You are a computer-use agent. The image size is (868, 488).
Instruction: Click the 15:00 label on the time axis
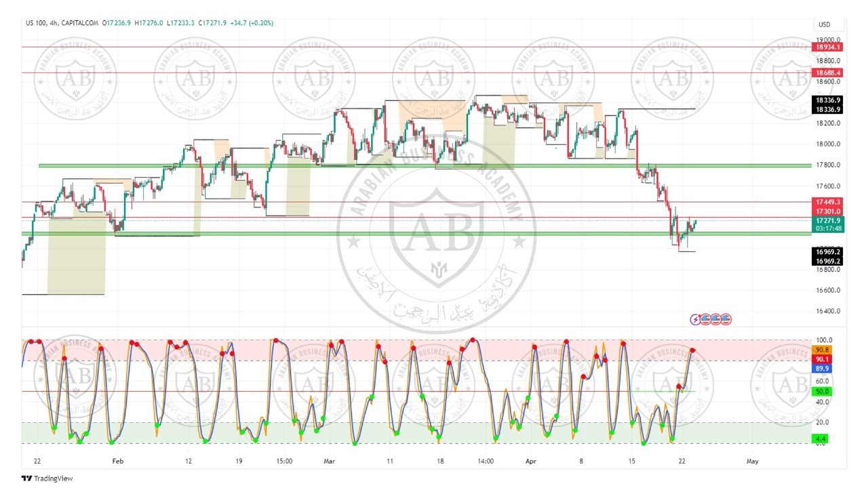[x=284, y=461]
